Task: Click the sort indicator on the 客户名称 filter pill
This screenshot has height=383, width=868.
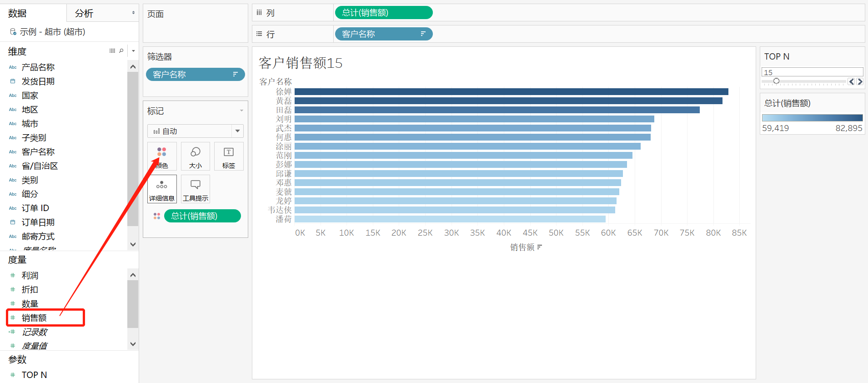Action: coord(235,74)
